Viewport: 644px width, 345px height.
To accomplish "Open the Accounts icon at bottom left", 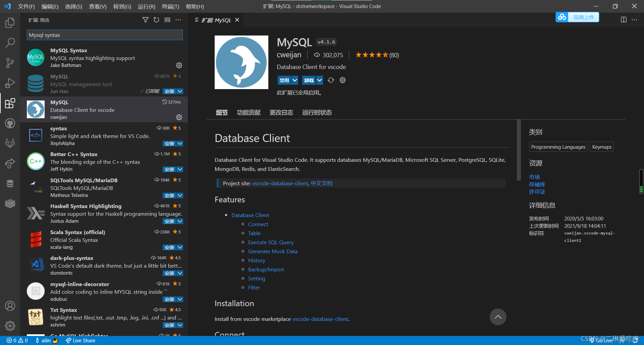I will point(10,305).
